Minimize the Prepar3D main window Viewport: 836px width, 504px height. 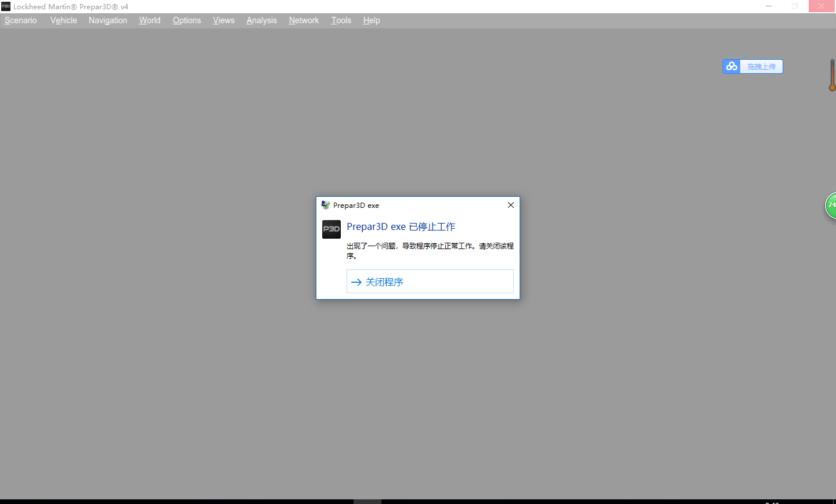(769, 6)
